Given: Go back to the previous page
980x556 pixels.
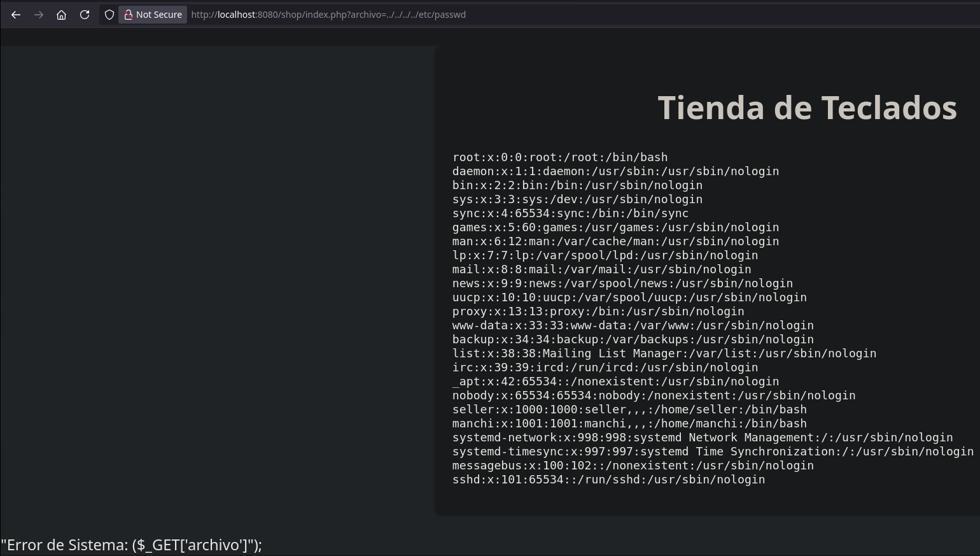Looking at the screenshot, I should 16,15.
